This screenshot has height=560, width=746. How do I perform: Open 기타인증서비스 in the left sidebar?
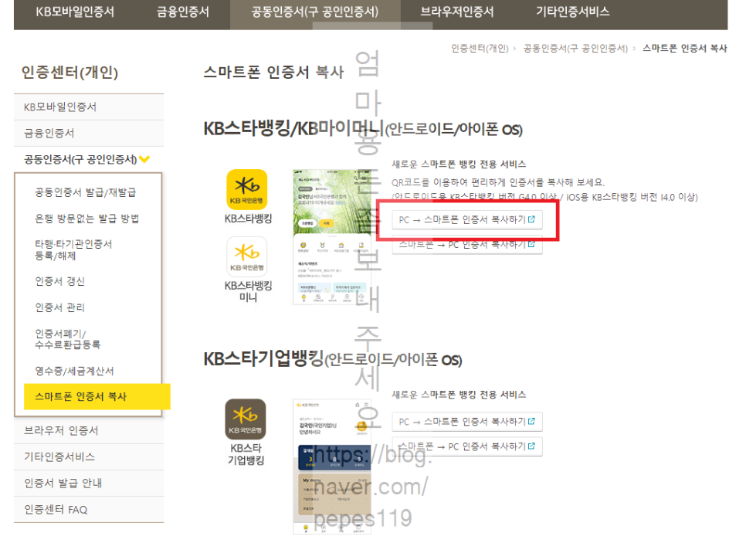(89, 456)
